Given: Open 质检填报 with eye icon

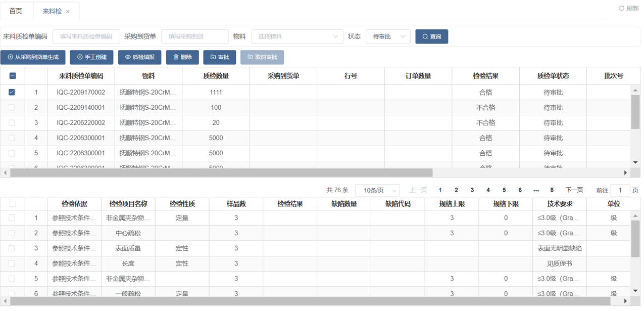Looking at the screenshot, I should 139,57.
